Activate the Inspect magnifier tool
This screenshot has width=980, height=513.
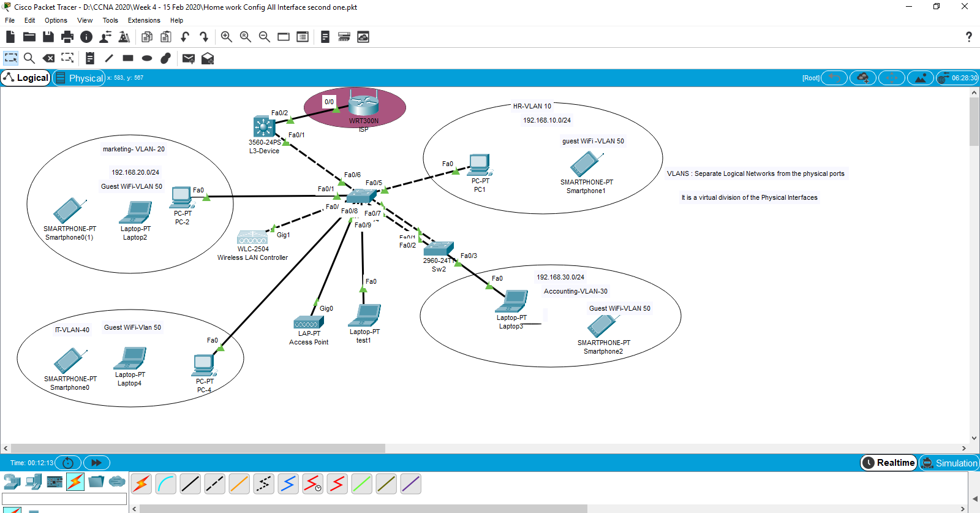29,58
